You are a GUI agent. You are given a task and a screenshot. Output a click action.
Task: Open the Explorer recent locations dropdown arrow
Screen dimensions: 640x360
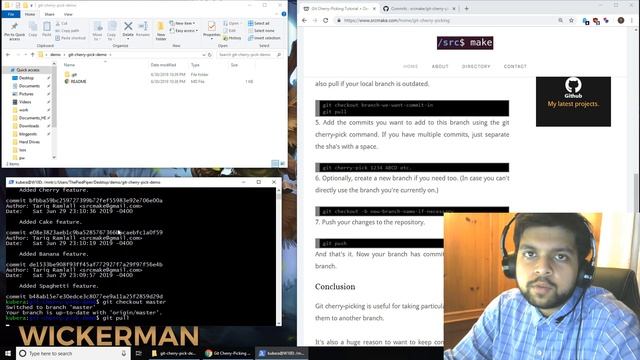point(25,54)
